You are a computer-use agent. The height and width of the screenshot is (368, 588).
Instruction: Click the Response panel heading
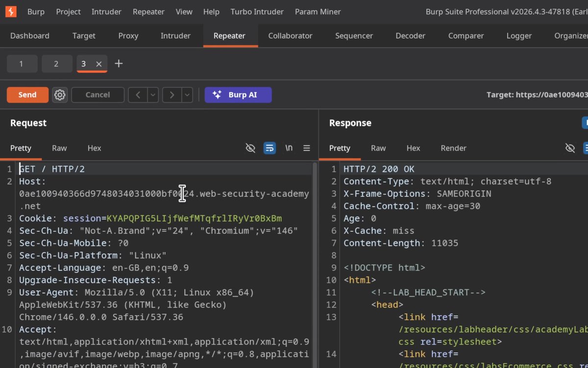click(x=350, y=123)
